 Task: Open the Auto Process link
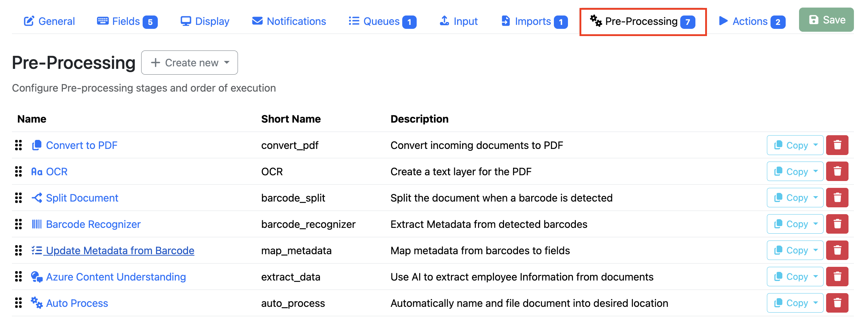pyautogui.click(x=77, y=303)
